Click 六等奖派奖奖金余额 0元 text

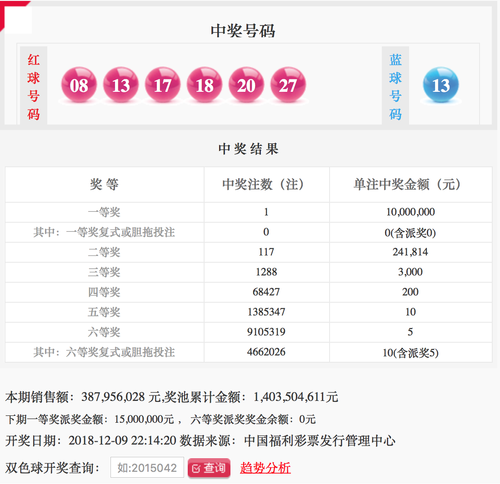(253, 419)
